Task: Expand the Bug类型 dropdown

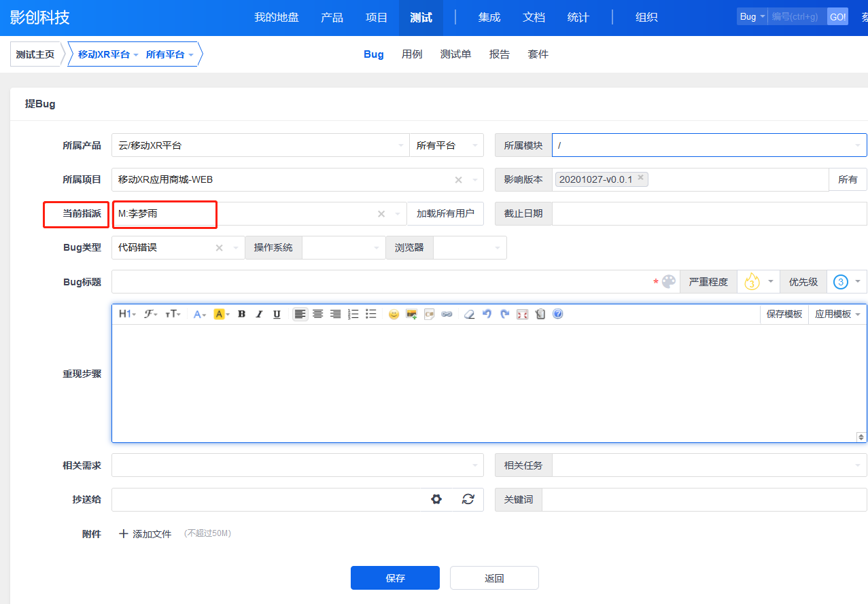Action: [236, 248]
